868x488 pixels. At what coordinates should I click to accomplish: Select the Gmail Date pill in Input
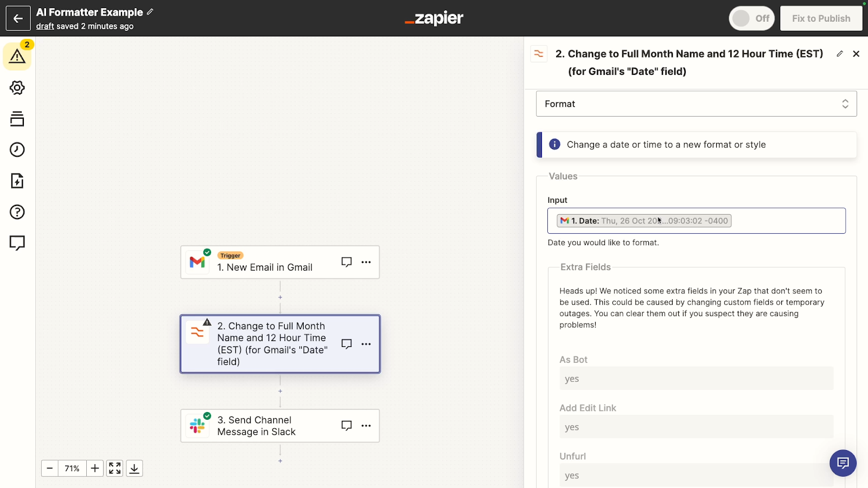click(x=644, y=221)
